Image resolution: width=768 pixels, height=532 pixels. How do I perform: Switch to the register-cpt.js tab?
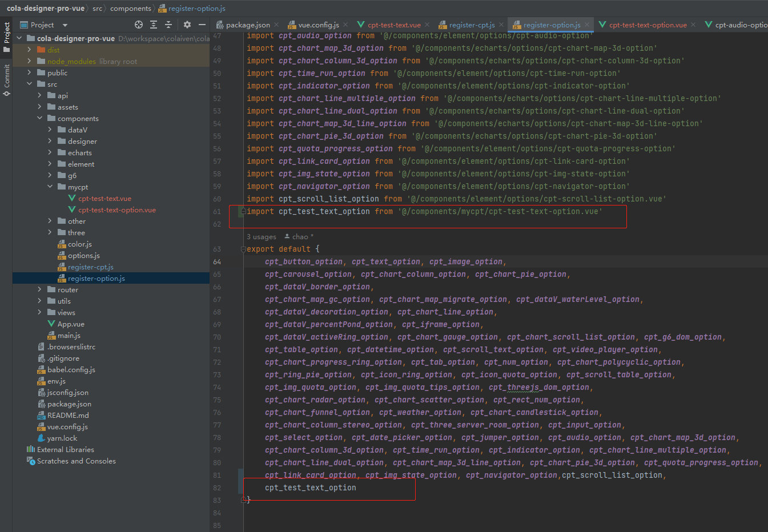471,25
